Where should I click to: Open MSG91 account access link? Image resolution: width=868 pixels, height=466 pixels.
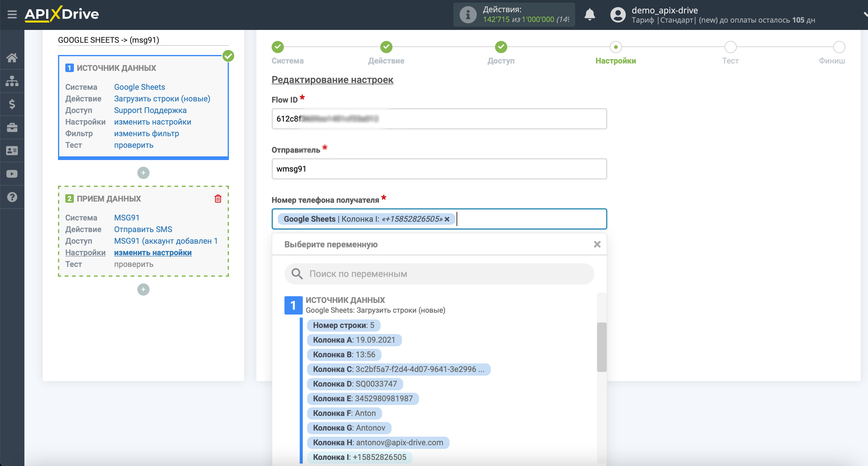(166, 241)
